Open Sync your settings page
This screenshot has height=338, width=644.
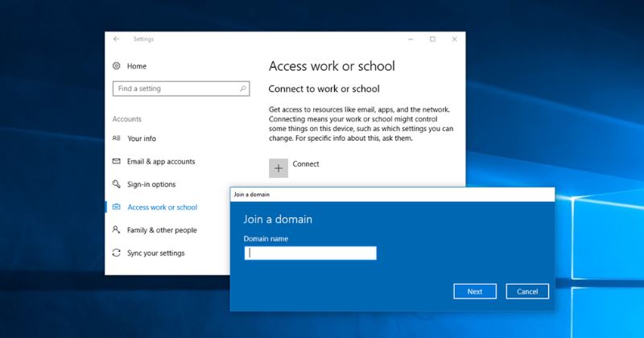(x=155, y=253)
